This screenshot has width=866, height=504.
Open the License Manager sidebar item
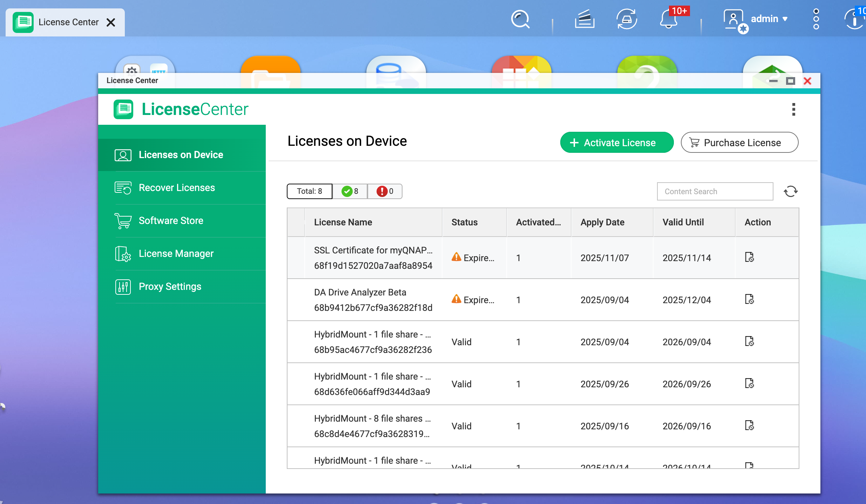click(x=176, y=254)
